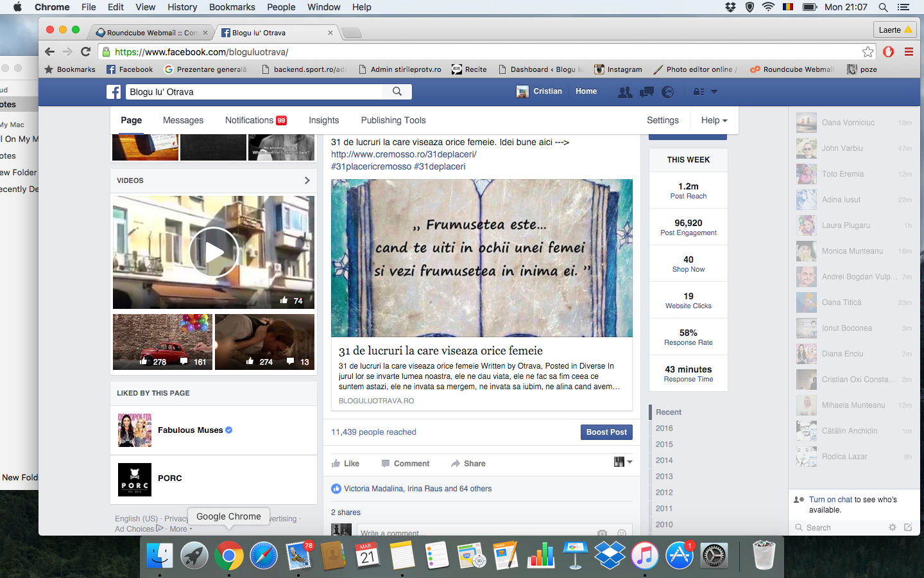Screen dimensions: 924x578
Task: Switch to the Insights tab
Action: tap(323, 120)
